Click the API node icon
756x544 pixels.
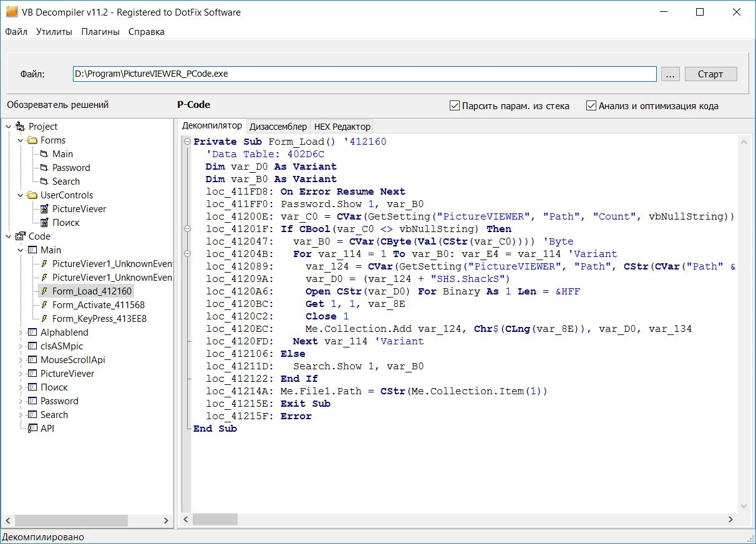[32, 429]
